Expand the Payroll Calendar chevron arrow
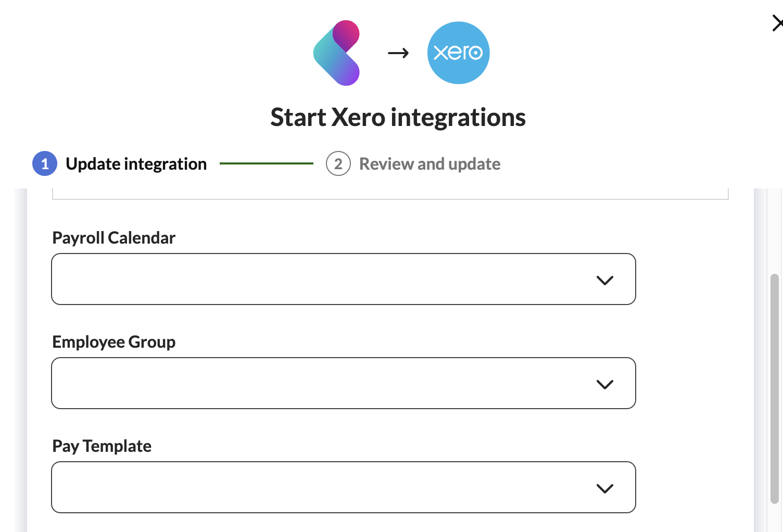783x532 pixels. pyautogui.click(x=604, y=280)
